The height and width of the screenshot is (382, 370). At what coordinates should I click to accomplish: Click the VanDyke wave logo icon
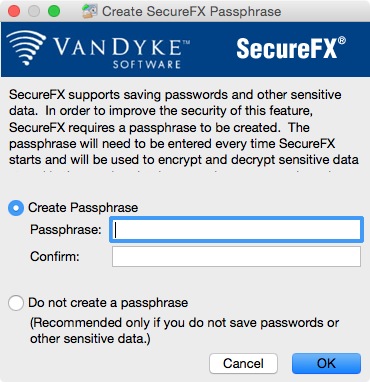(26, 47)
